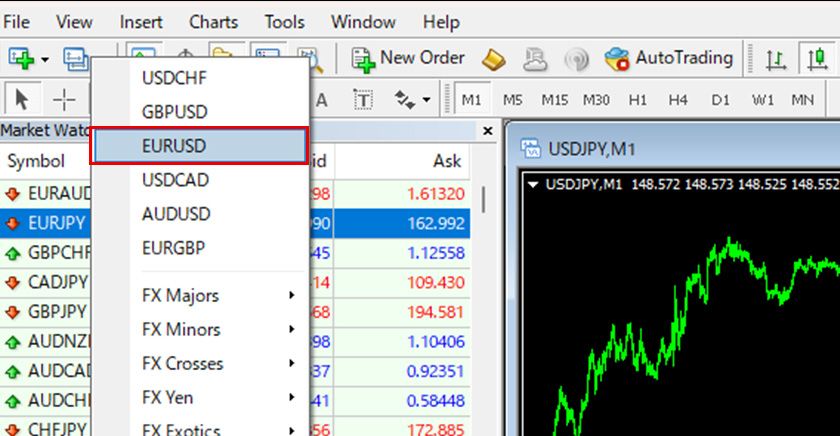The height and width of the screenshot is (436, 840).
Task: Click the New Order button
Action: point(408,58)
